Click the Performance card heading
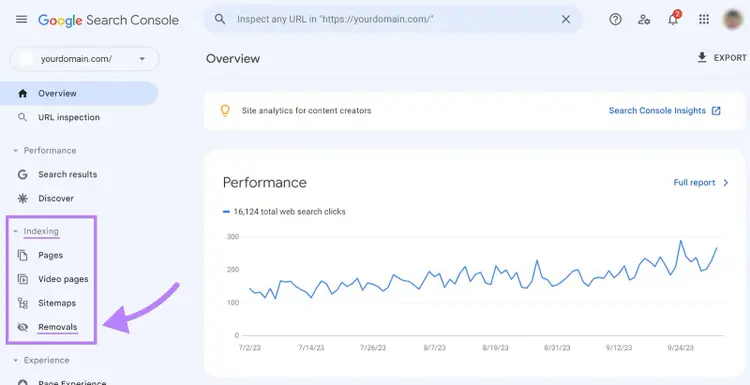This screenshot has height=385, width=750. [265, 183]
